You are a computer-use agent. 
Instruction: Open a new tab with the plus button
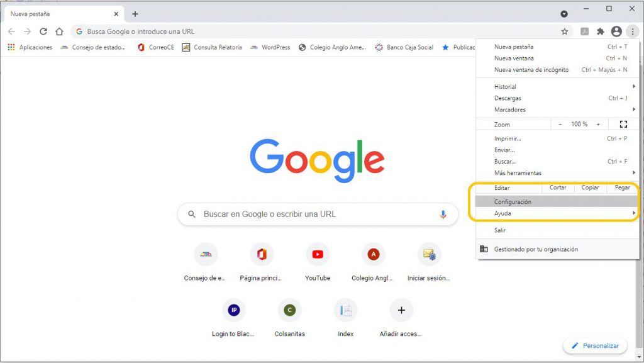click(x=135, y=14)
